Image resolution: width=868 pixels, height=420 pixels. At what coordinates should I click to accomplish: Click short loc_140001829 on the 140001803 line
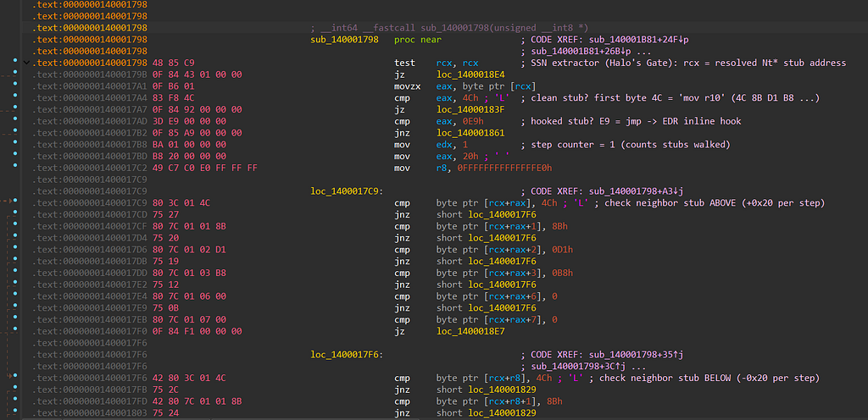coord(486,413)
